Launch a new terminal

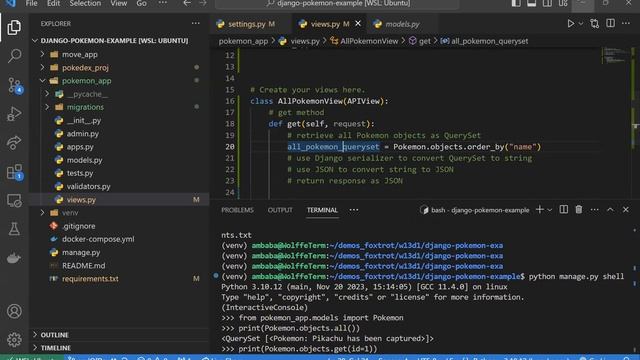coord(540,210)
